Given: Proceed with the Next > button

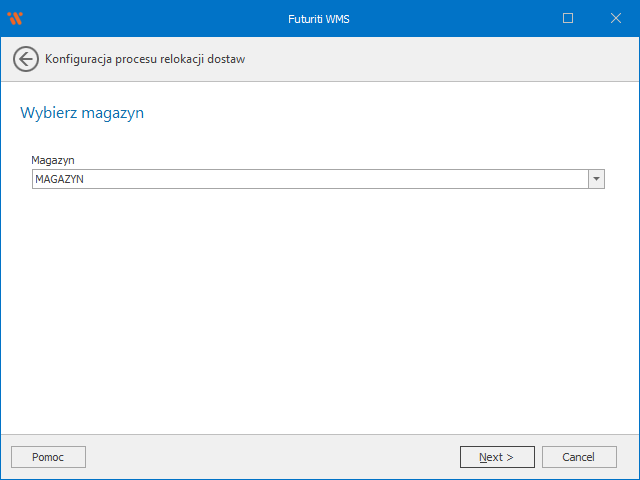Looking at the screenshot, I should [x=497, y=457].
